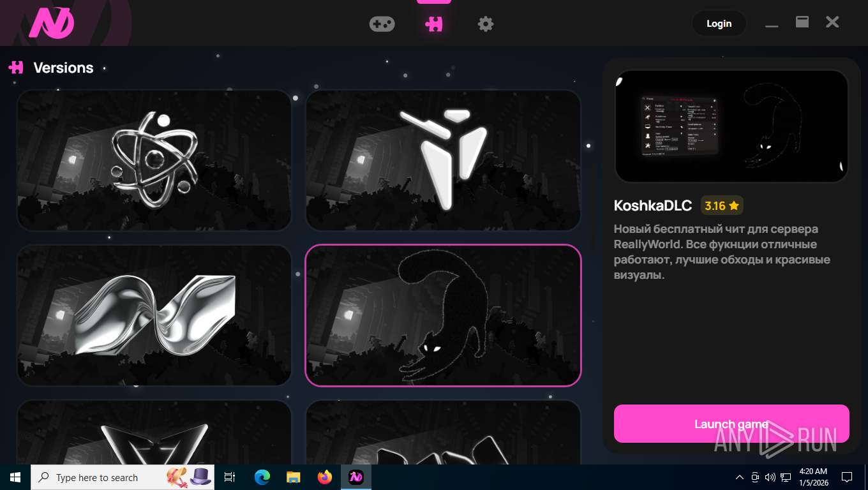Open the notification center
This screenshot has height=490, width=868.
click(x=847, y=477)
